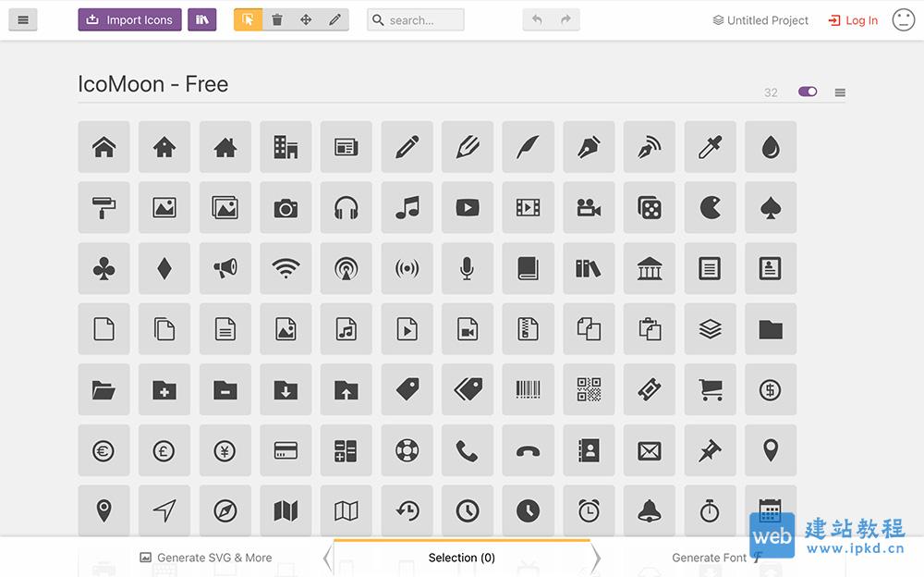Open the icon library manager
The image size is (924, 577).
click(x=201, y=19)
